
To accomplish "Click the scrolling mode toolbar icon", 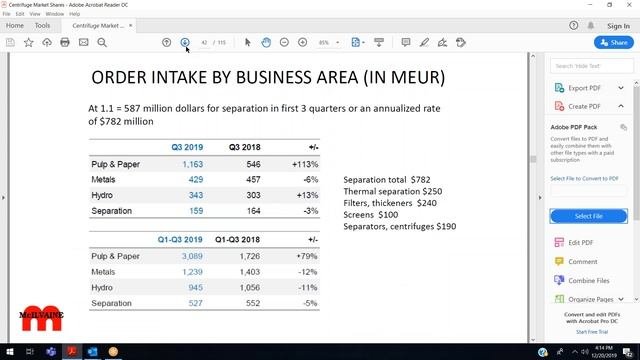I will 379,42.
